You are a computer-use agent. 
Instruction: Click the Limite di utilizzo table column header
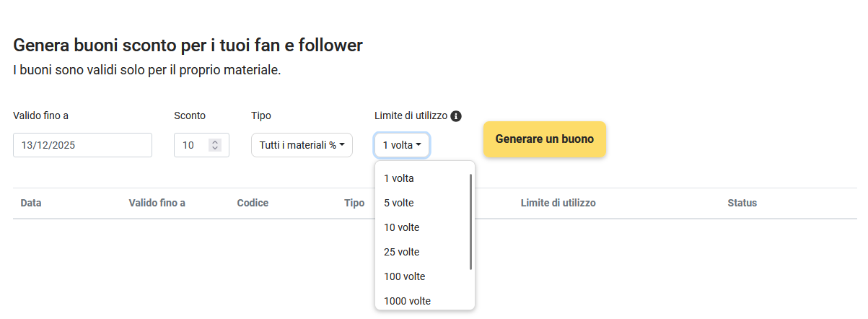click(558, 203)
